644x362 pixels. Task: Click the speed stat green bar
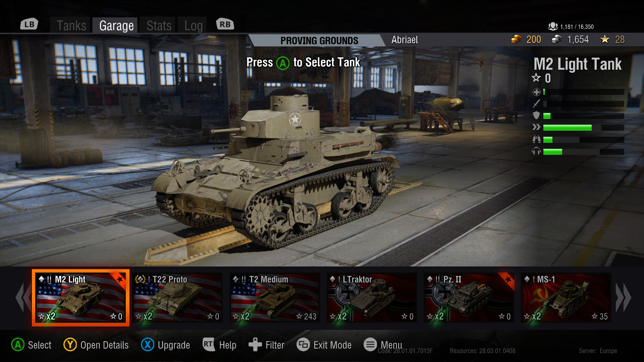tap(567, 128)
